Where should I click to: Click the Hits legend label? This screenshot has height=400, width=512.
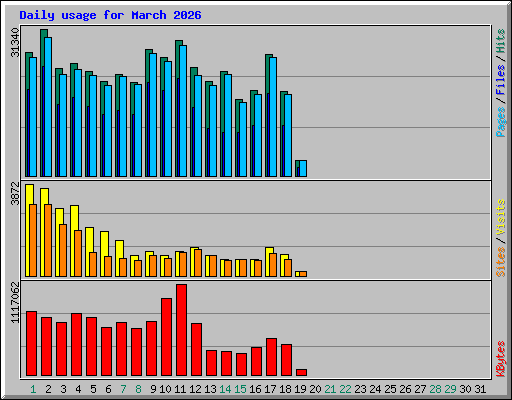pyautogui.click(x=500, y=41)
